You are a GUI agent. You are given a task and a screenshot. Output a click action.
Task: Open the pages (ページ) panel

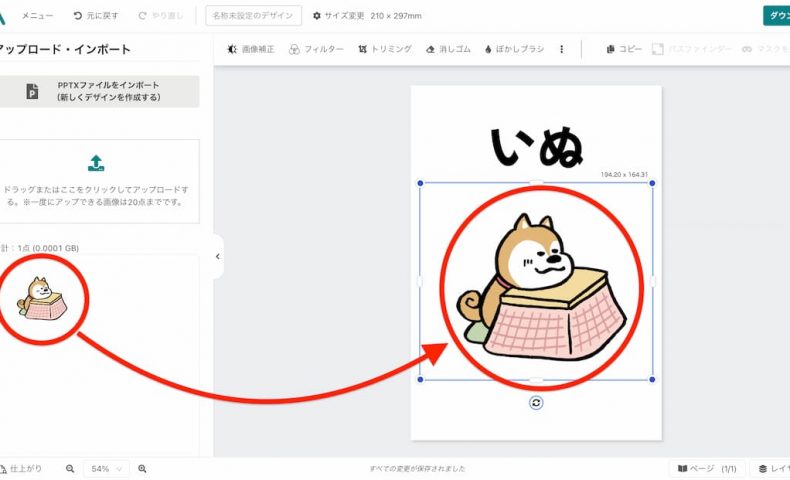click(x=707, y=468)
